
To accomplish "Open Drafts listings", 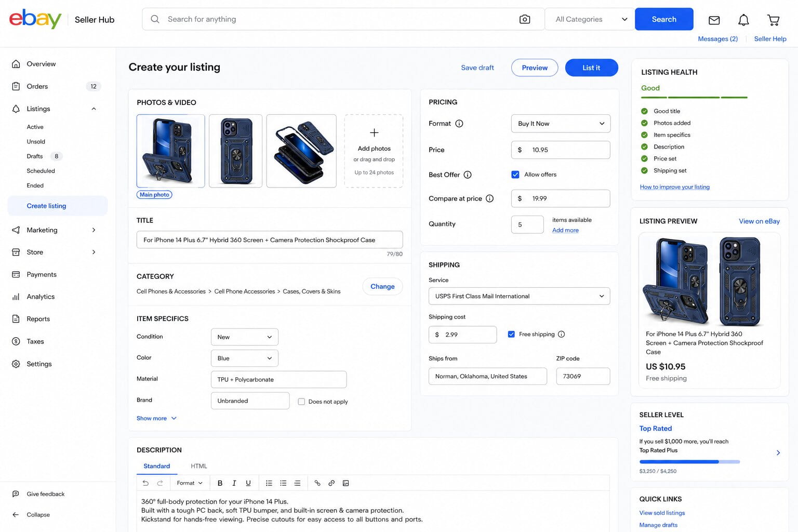I will point(35,156).
